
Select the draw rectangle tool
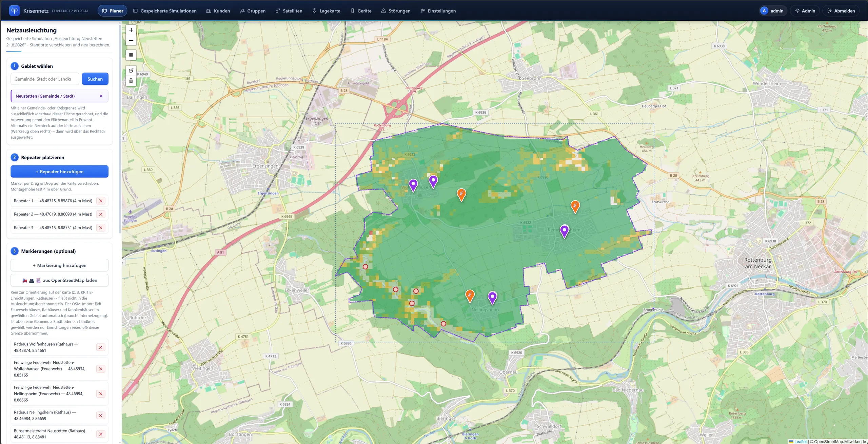131,55
